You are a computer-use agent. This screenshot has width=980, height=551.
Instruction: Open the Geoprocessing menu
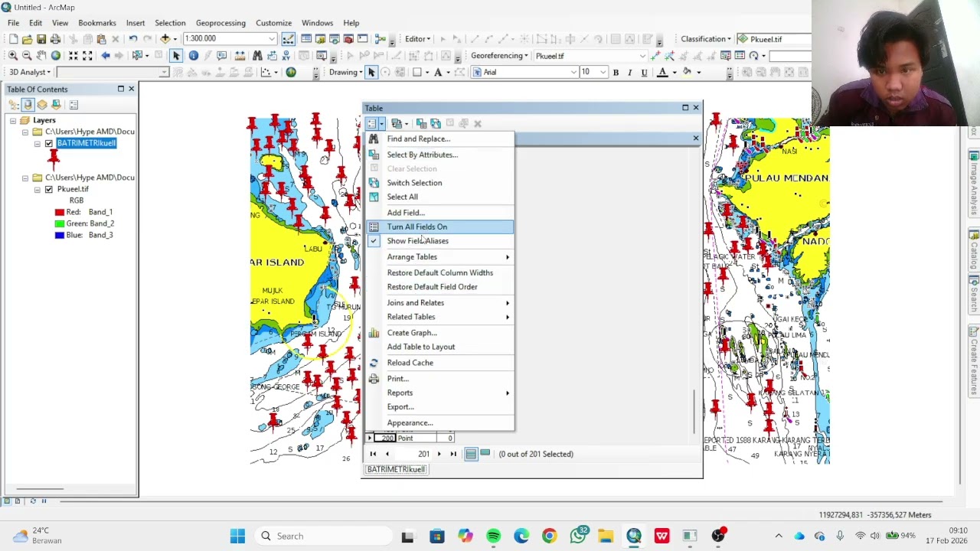pyautogui.click(x=220, y=23)
